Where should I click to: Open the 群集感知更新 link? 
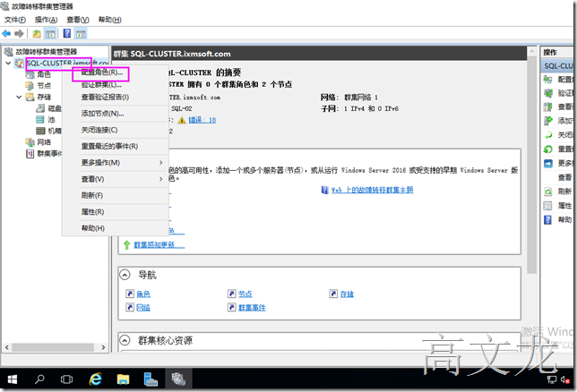click(x=159, y=245)
